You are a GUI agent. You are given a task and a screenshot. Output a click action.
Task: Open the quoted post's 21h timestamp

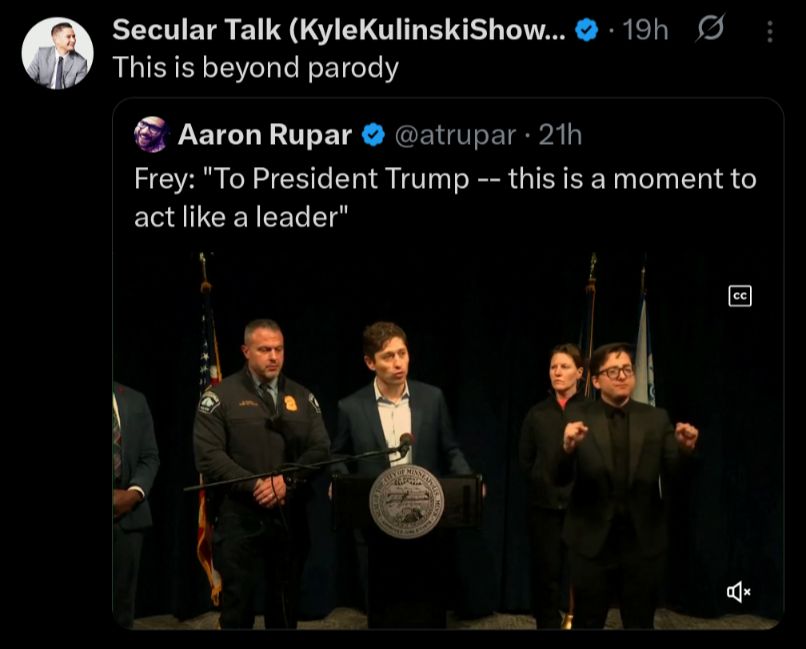(x=560, y=135)
